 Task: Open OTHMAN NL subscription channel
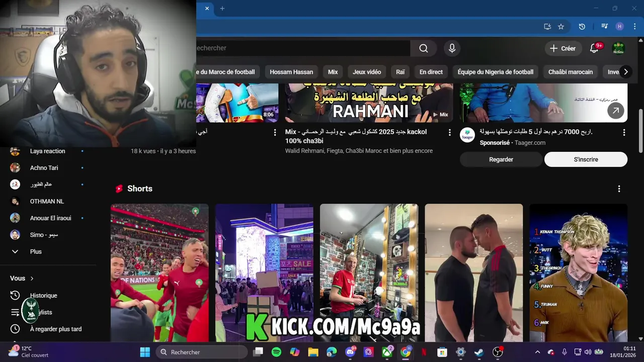(47, 201)
